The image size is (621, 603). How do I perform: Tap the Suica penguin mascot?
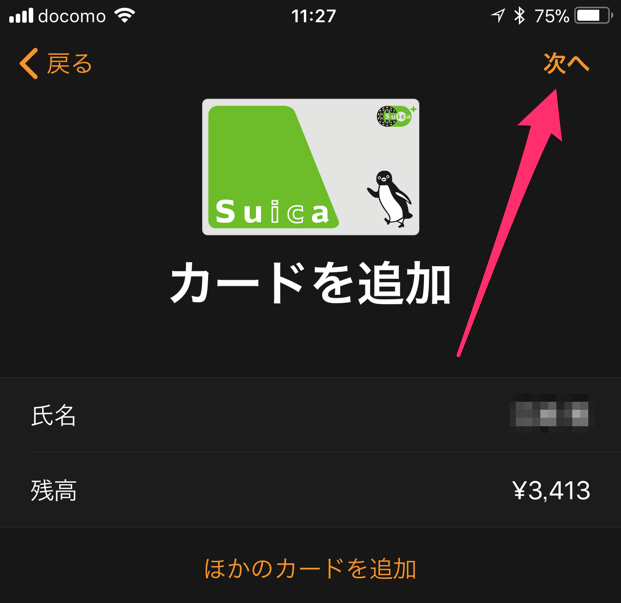click(391, 199)
